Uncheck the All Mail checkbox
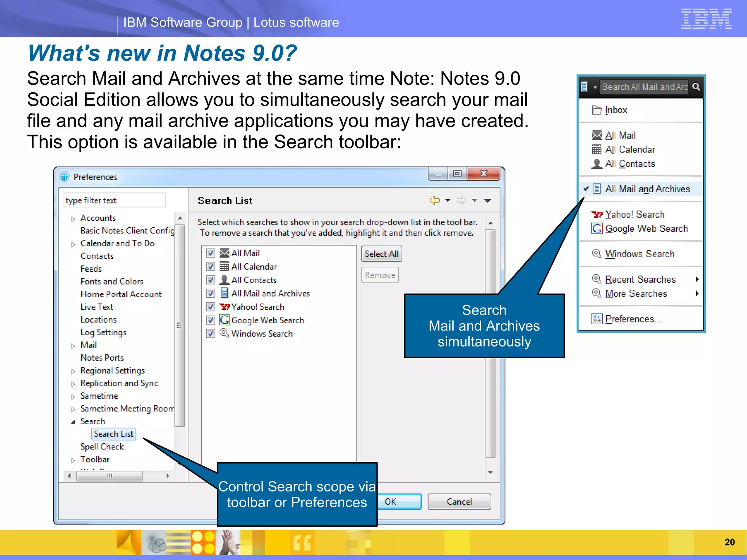The width and height of the screenshot is (747, 560). (x=211, y=253)
